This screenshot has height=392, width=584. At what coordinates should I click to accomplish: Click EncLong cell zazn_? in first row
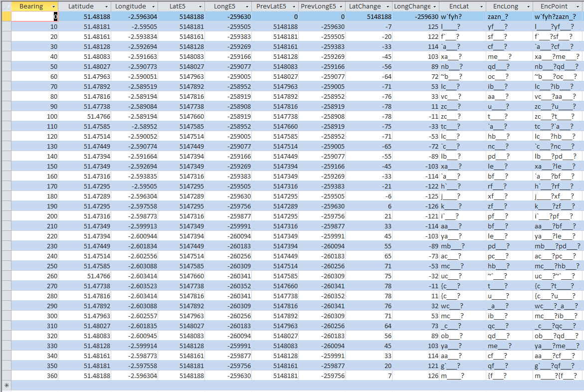[510, 16]
